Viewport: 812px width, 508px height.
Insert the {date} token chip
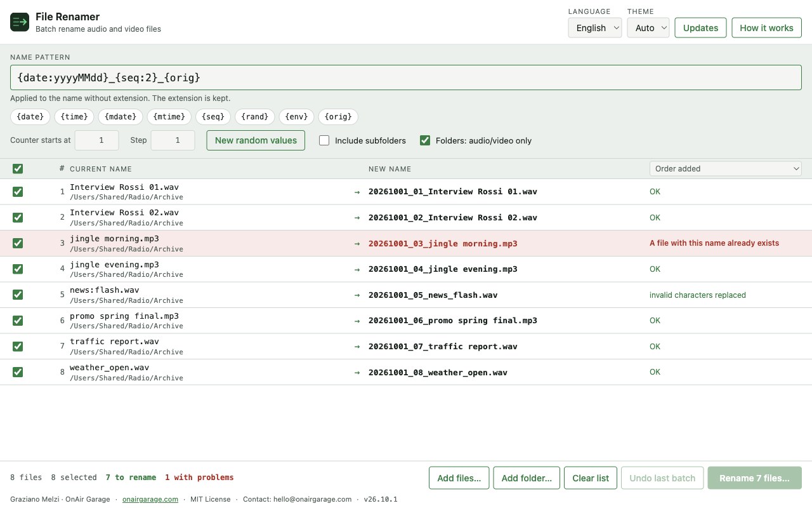tap(30, 117)
